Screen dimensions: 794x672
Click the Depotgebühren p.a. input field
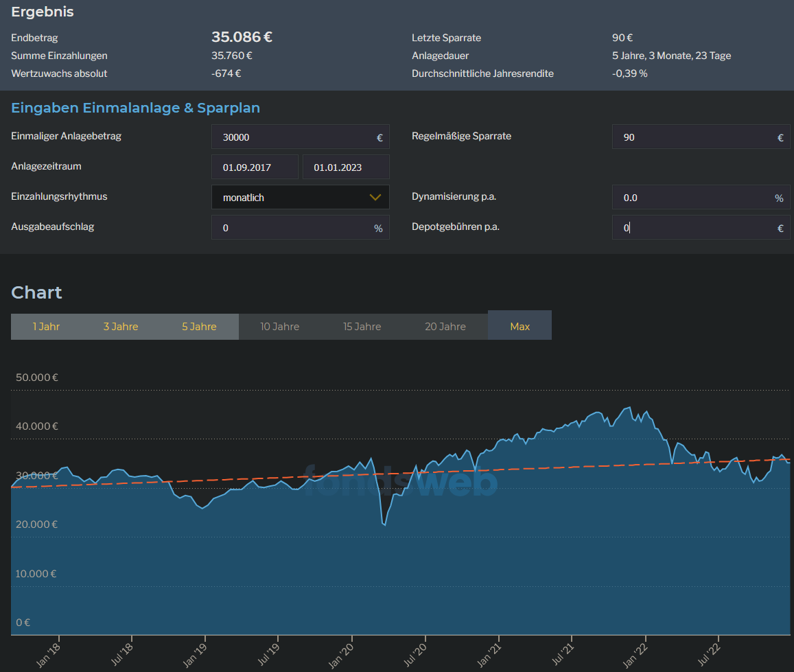click(693, 228)
